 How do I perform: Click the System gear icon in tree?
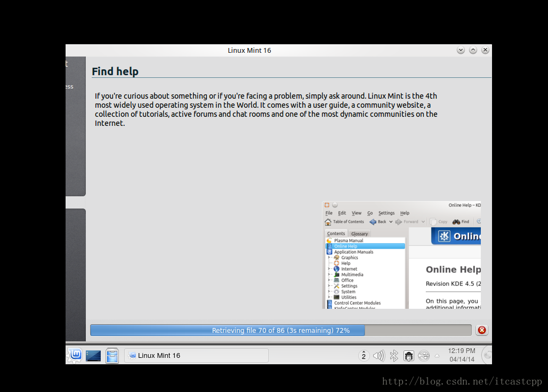[336, 292]
